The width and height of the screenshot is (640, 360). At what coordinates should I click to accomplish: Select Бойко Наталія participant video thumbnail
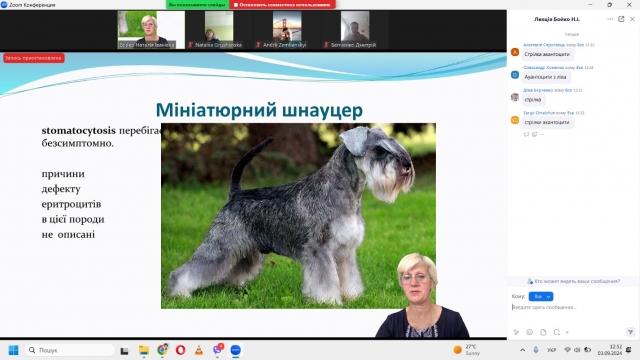151,30
